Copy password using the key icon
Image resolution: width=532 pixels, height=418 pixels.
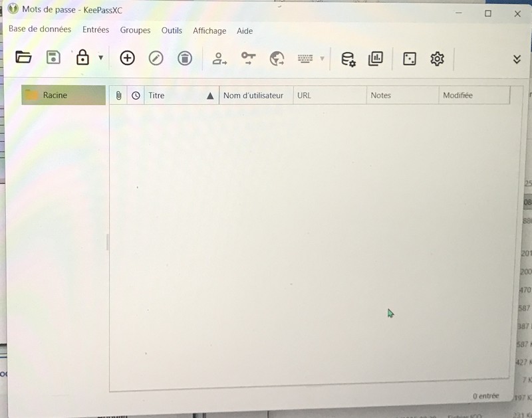point(249,59)
